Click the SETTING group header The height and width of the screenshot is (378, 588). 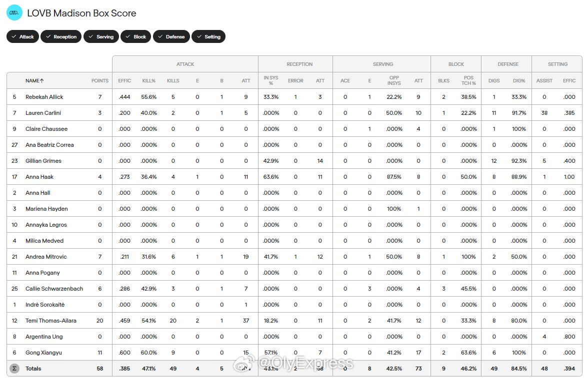tap(557, 64)
